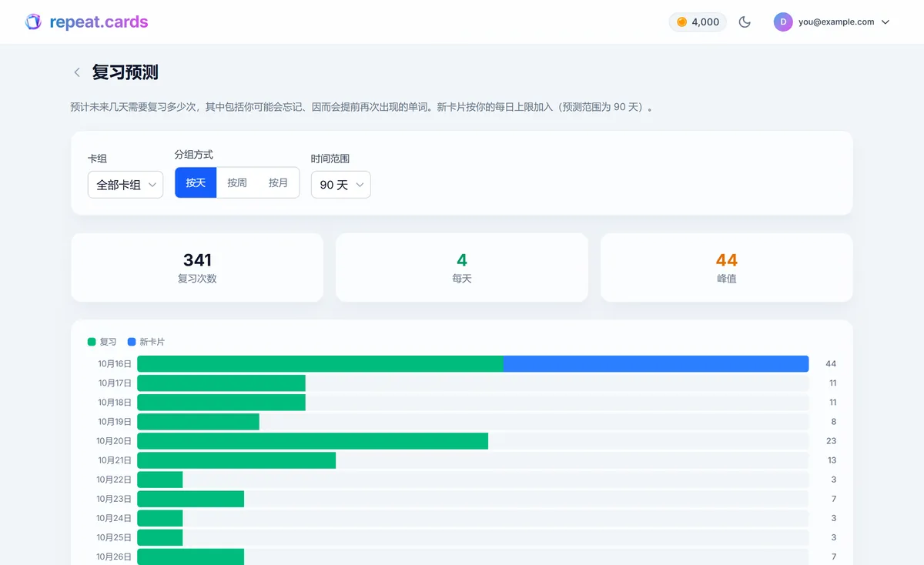
Task: Click the 卡组 field label
Action: click(x=97, y=159)
